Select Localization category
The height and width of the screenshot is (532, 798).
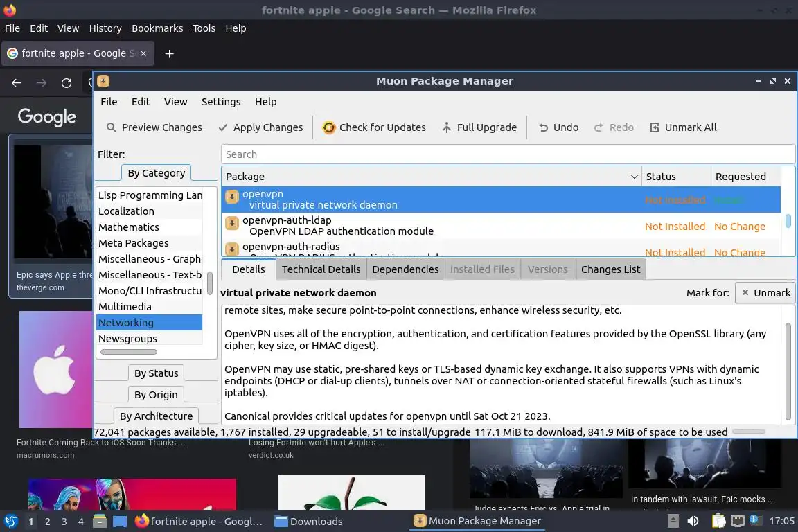coord(149,211)
